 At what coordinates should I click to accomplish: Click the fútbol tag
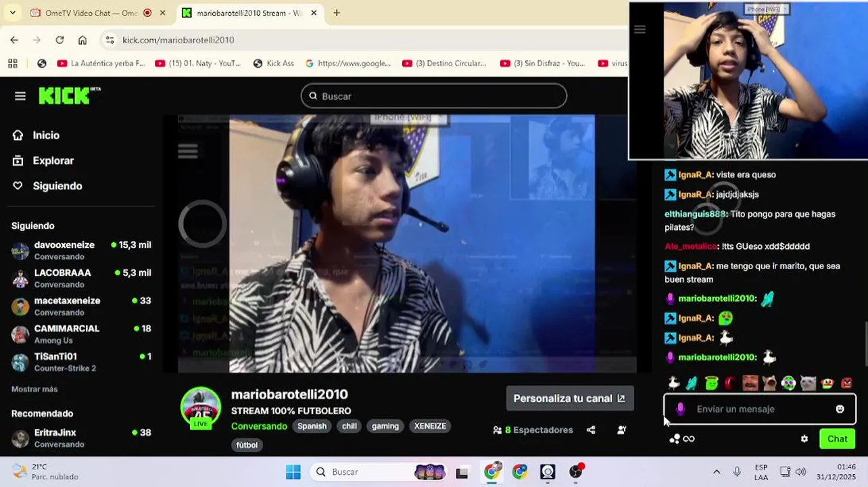247,445
